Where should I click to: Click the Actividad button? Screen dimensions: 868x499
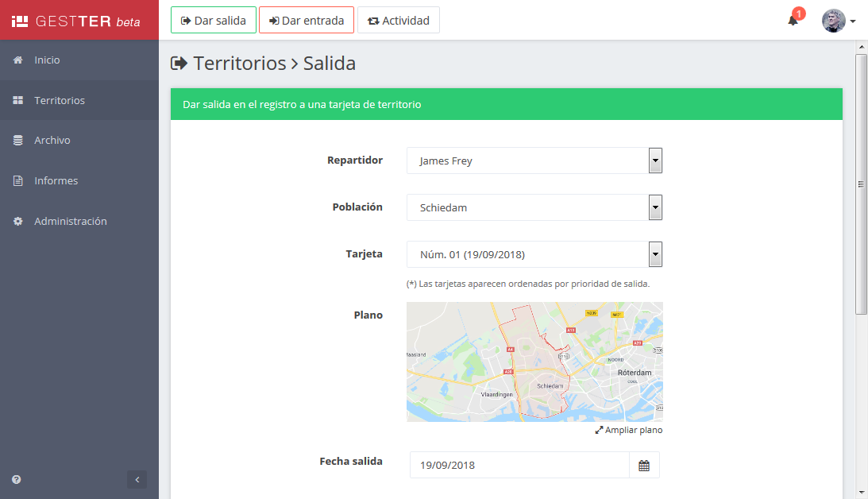399,21
